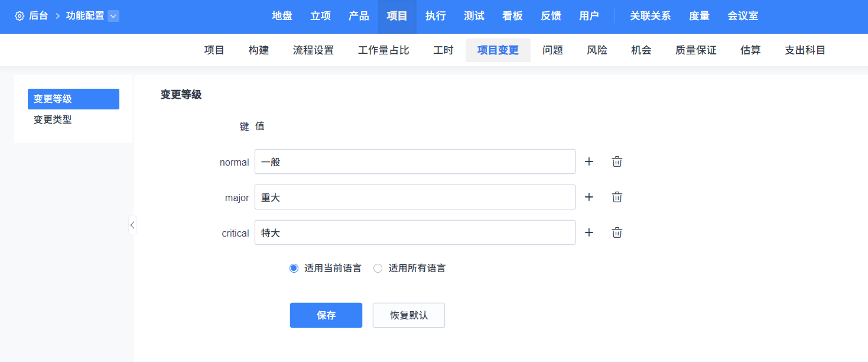
Task: Go to the 风险 tab
Action: tap(597, 50)
